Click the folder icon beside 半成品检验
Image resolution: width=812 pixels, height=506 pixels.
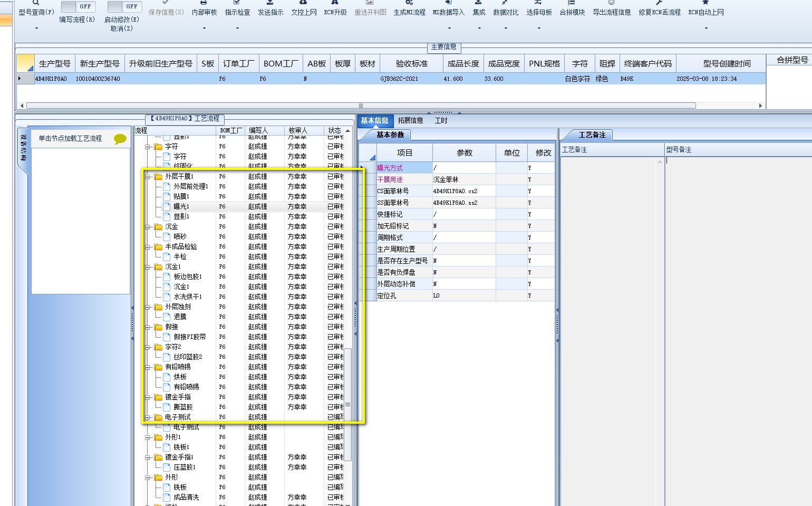(x=158, y=246)
